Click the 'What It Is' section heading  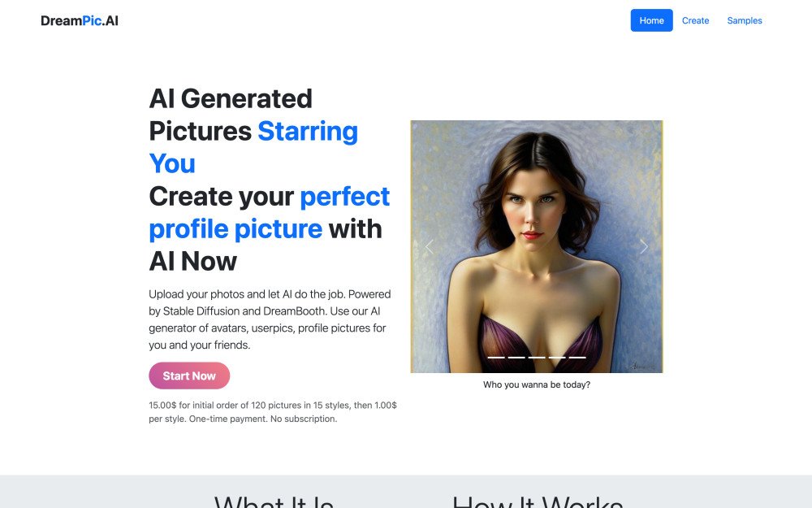(x=274, y=501)
